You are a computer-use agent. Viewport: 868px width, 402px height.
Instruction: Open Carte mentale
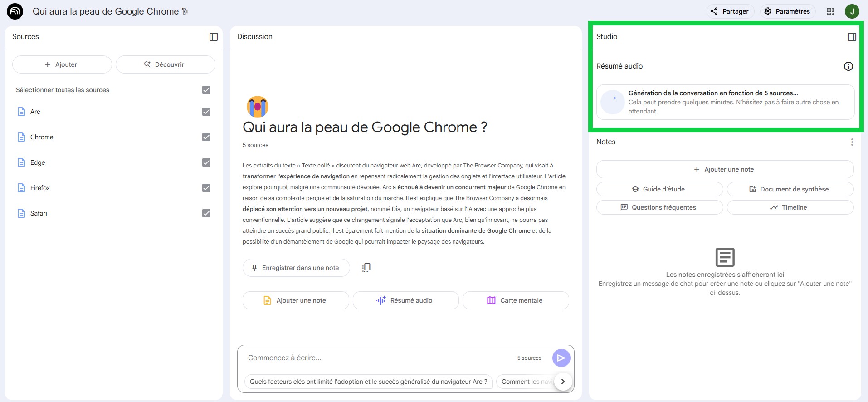coord(516,300)
